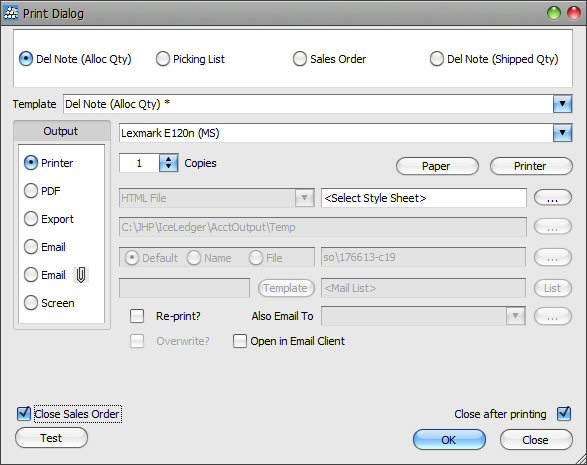Tick Open in Email Client checkbox

(x=240, y=341)
